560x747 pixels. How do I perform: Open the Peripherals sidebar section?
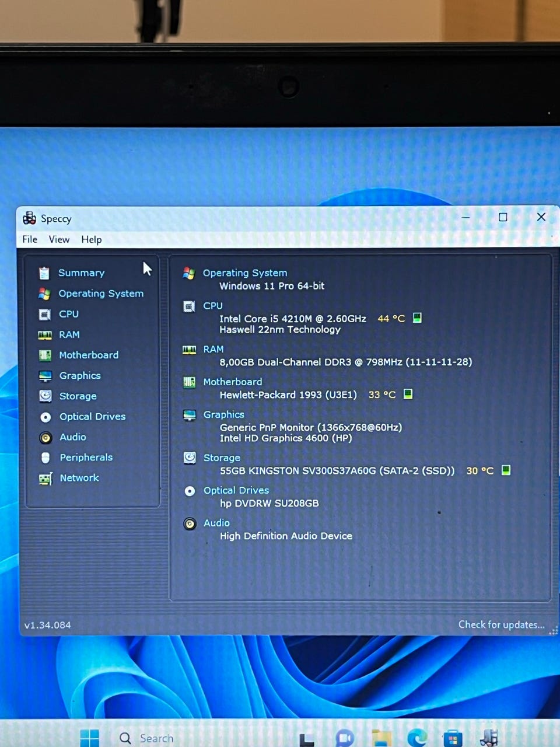(86, 457)
